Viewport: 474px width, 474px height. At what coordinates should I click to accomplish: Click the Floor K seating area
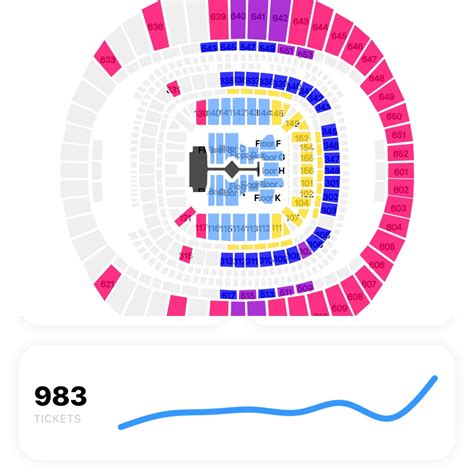pos(267,197)
